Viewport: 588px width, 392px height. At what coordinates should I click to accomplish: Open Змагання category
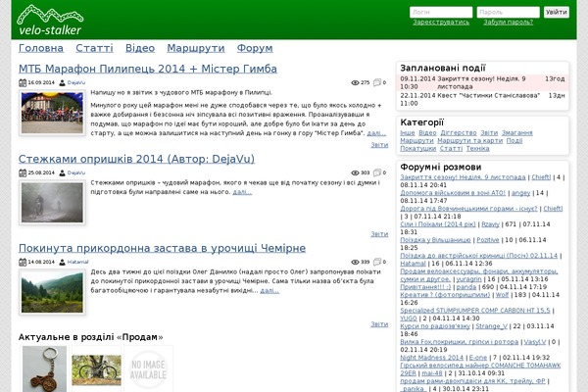click(x=517, y=133)
